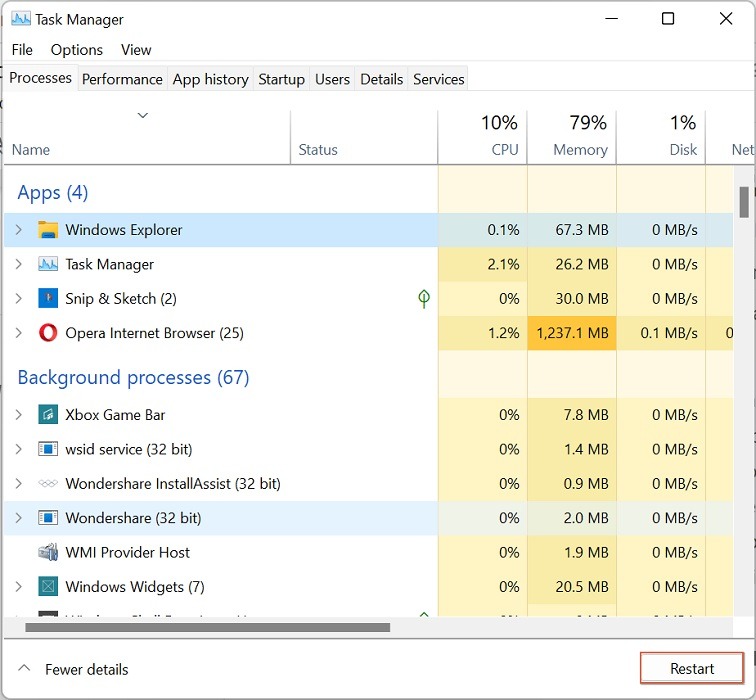Expand the Xbox Game Bar row
Viewport: 756px width, 700px height.
tap(19, 415)
